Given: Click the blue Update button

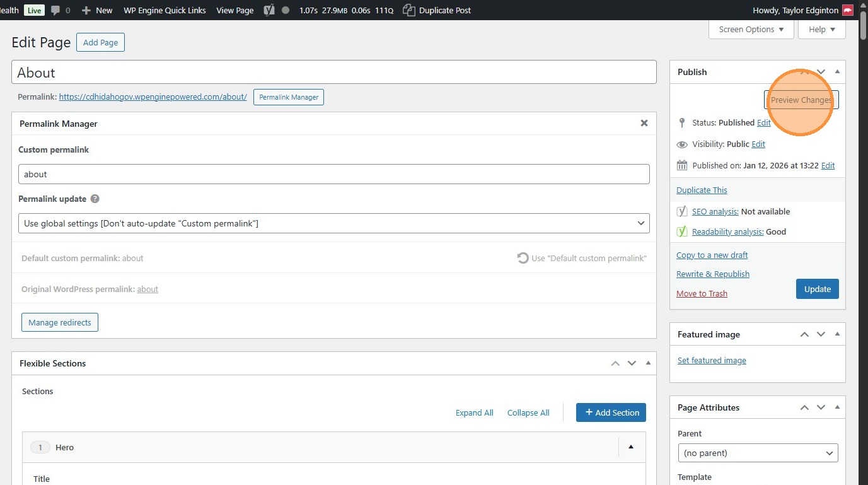Looking at the screenshot, I should 817,289.
